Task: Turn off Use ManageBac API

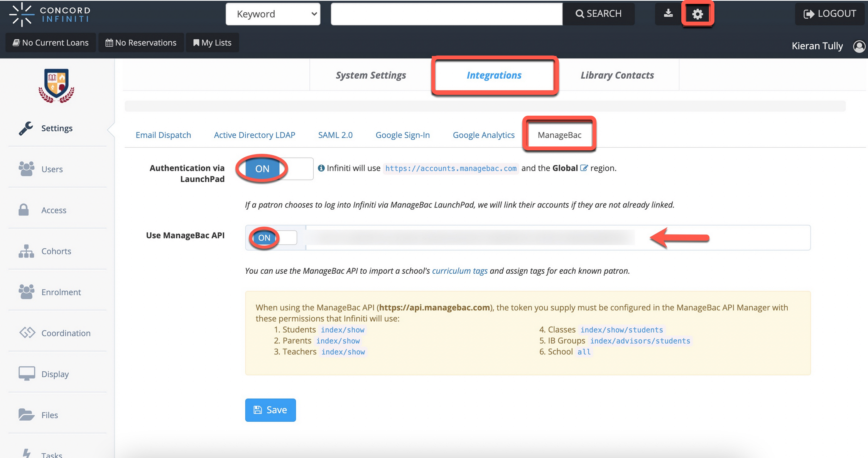Action: coord(264,237)
